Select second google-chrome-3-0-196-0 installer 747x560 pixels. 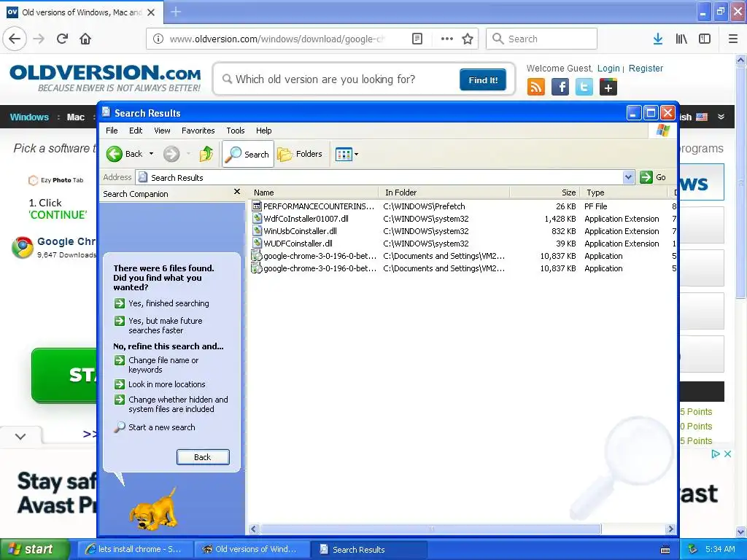[x=320, y=268]
